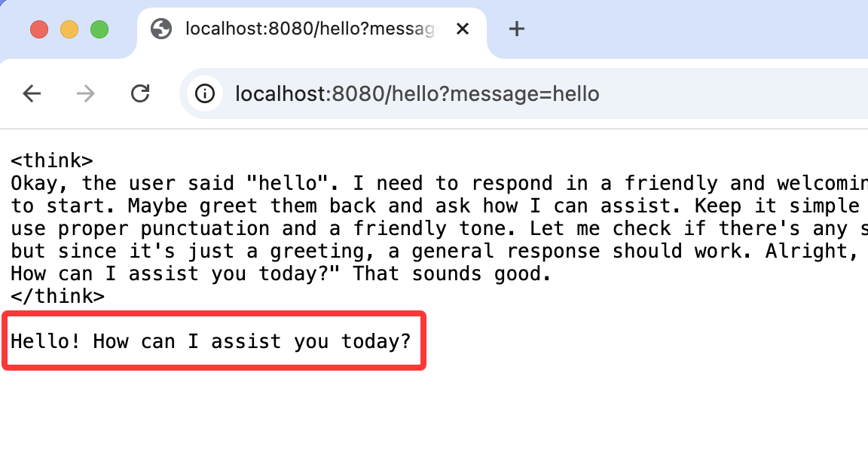The image size is (868, 449).
Task: Click the browser back arrow
Action: [x=32, y=93]
